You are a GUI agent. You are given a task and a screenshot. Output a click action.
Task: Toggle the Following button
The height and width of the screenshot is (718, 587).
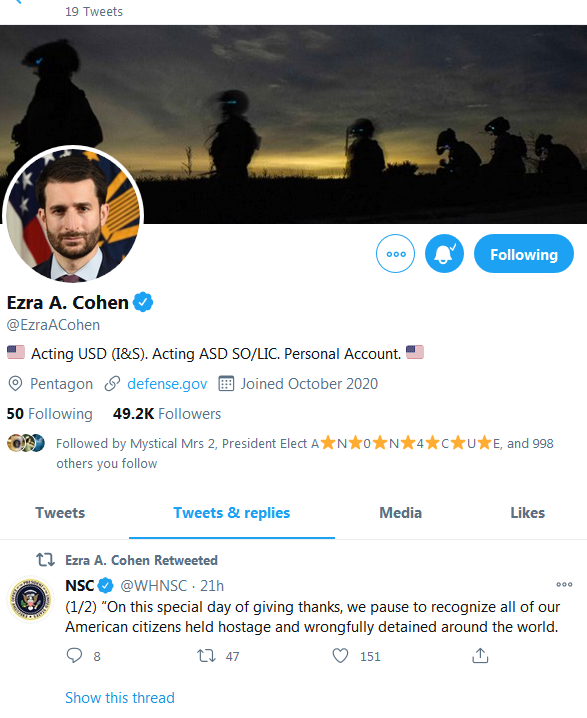point(523,254)
